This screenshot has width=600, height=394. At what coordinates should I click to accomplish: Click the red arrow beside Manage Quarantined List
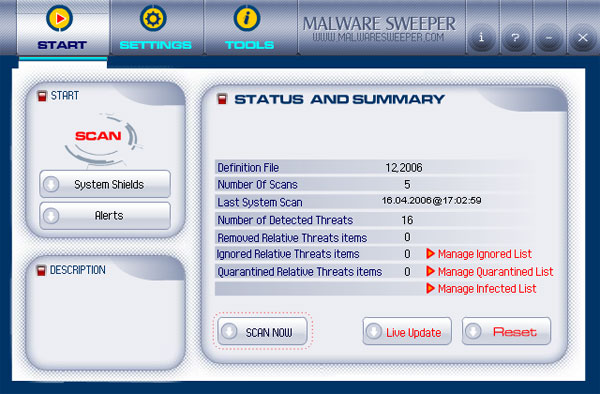pos(430,271)
